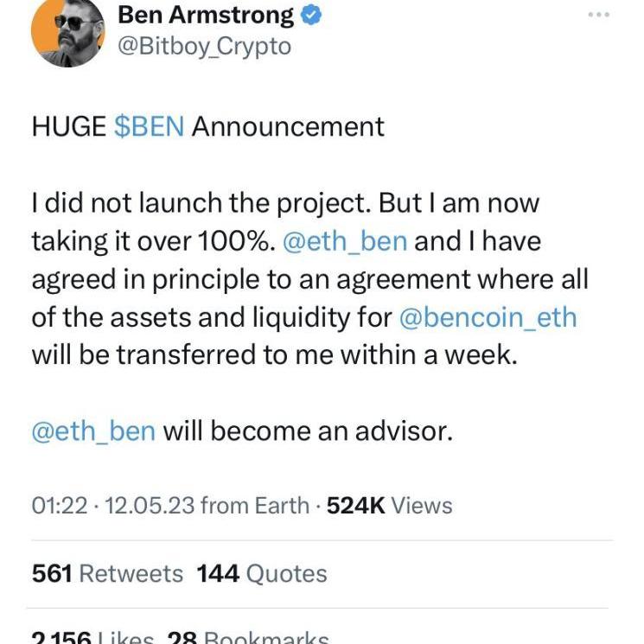The height and width of the screenshot is (644, 644).
Task: Click the 01:22 · 12.05.23 timestamp
Action: 112,505
